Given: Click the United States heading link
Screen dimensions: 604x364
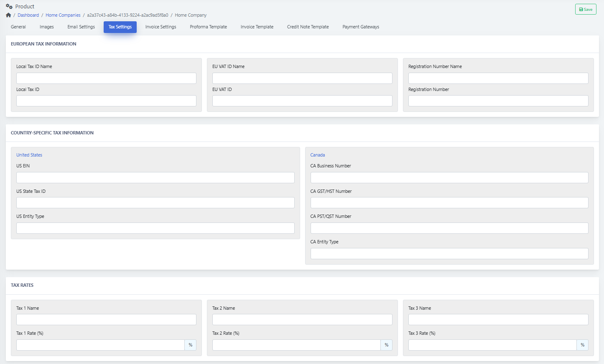Looking at the screenshot, I should 29,155.
